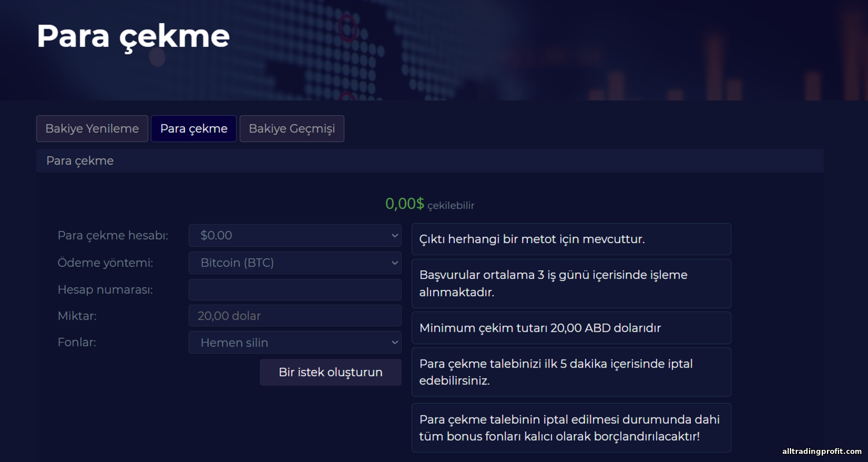868x462 pixels.
Task: Click the 'Para çekme' panel header bar
Action: pyautogui.click(x=429, y=161)
